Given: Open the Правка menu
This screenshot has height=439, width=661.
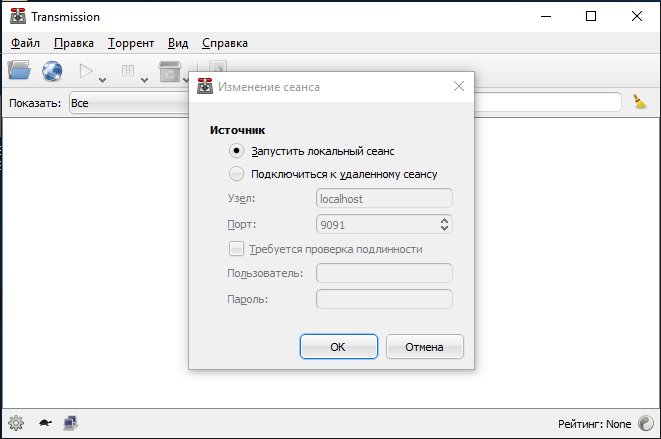Looking at the screenshot, I should coord(74,43).
